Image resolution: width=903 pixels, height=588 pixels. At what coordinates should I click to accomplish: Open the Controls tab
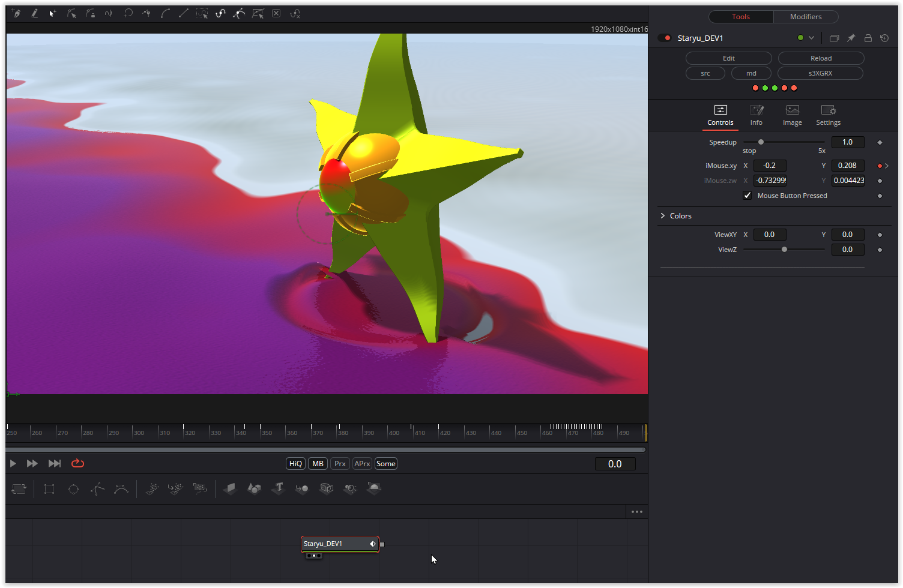[x=720, y=115]
